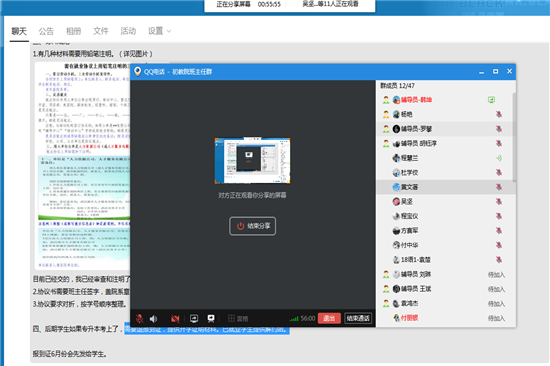The height and width of the screenshot is (366, 550).
Task: Click the shared screen preview thumbnail
Action: coord(253,161)
